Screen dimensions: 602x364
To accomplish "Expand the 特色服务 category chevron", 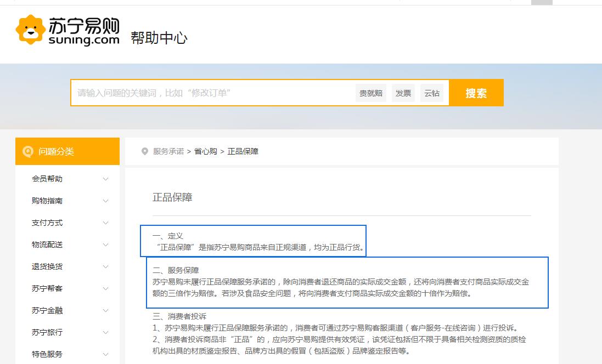I will click(x=106, y=355).
